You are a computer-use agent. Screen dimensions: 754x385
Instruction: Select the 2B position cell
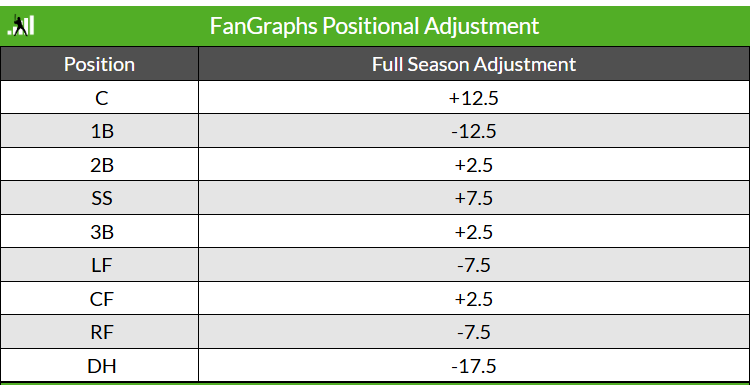[x=100, y=165]
